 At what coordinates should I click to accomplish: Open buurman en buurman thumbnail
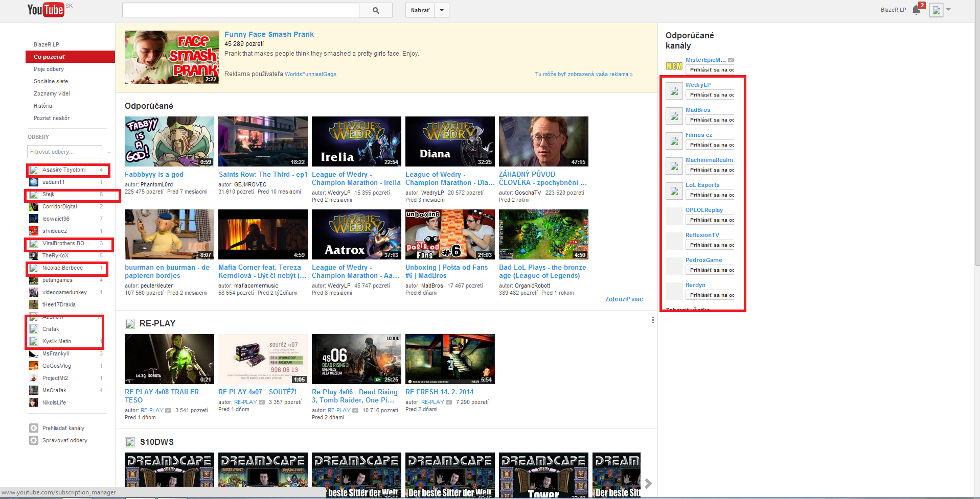pos(169,234)
